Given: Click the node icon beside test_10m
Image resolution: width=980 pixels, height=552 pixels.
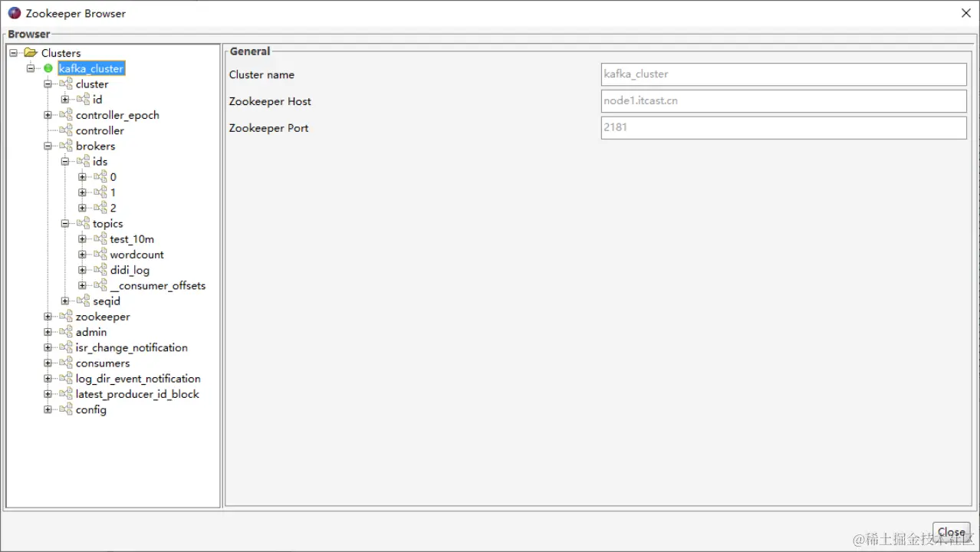Looking at the screenshot, I should point(100,239).
